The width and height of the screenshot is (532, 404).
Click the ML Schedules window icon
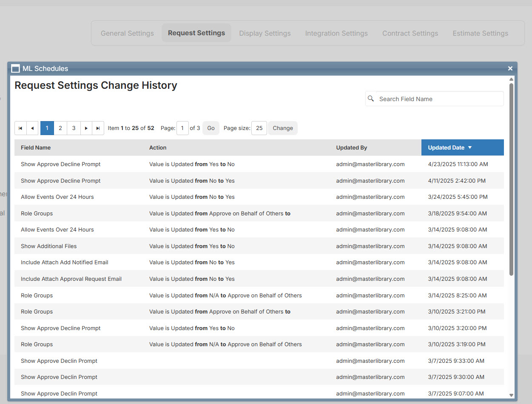(16, 69)
